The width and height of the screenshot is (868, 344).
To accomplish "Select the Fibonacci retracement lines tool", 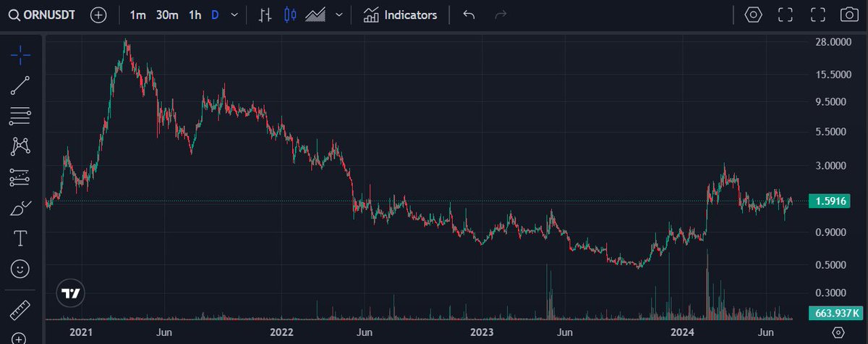I will point(20,116).
